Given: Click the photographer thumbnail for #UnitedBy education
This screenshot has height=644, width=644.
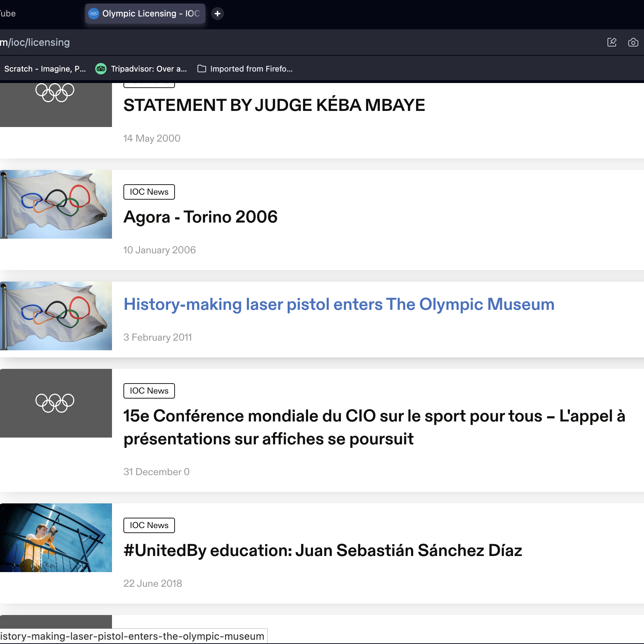Looking at the screenshot, I should click(56, 538).
